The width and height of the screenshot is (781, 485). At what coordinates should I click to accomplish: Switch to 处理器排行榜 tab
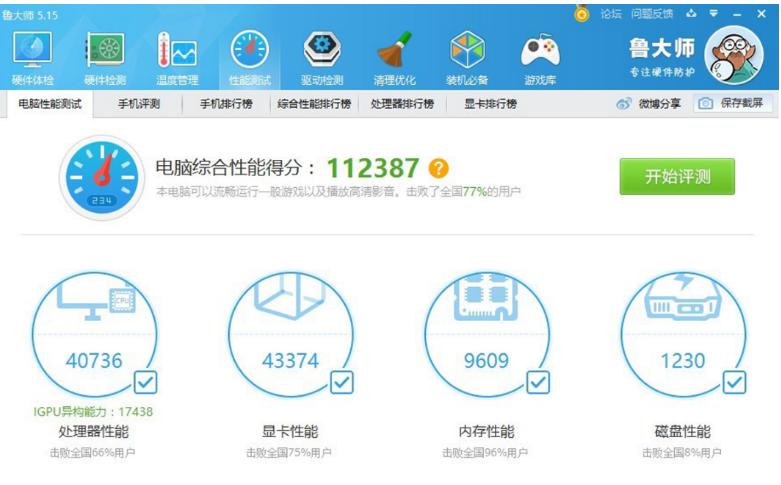pyautogui.click(x=402, y=104)
